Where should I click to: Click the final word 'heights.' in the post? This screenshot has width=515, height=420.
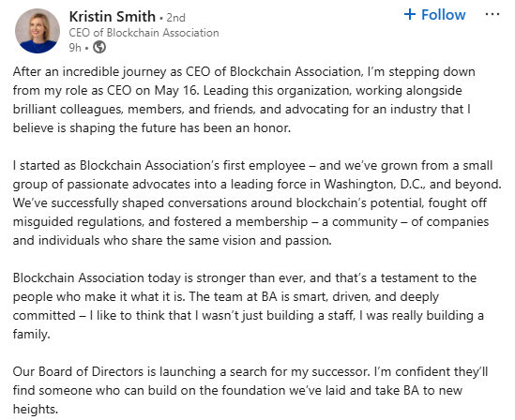35,409
